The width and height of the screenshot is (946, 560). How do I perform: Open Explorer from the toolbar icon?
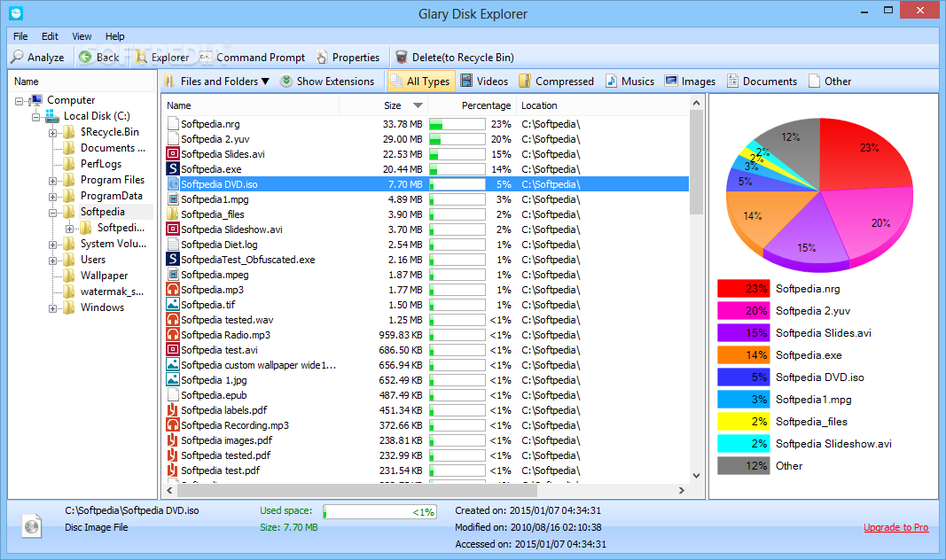[141, 57]
